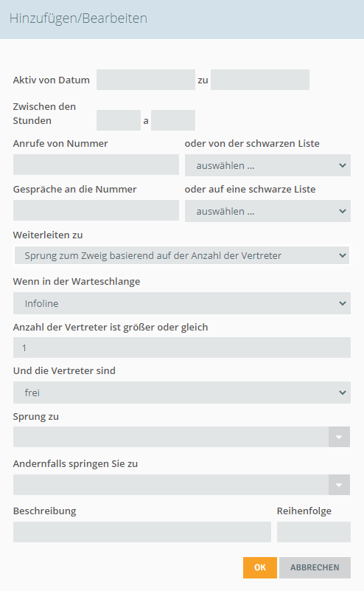364x591 pixels.
Task: Click the start hour field for 'Zwischen den Stunden'
Action: pyautogui.click(x=119, y=120)
